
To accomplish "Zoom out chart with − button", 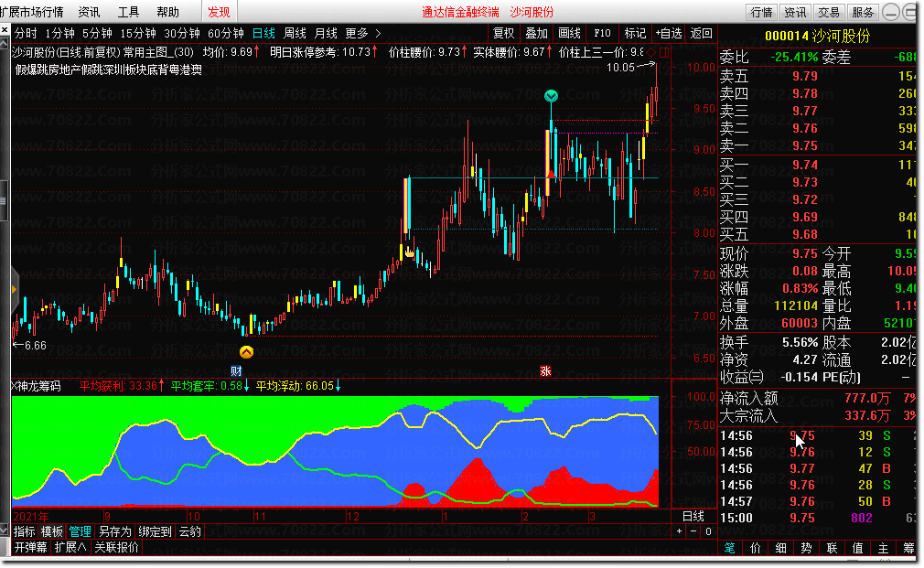I will click(693, 531).
